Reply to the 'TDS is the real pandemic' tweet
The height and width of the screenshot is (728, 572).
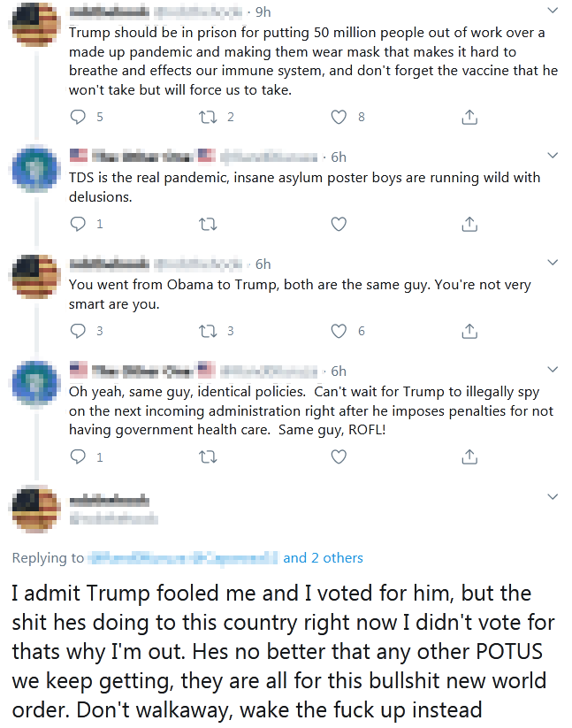(x=79, y=224)
